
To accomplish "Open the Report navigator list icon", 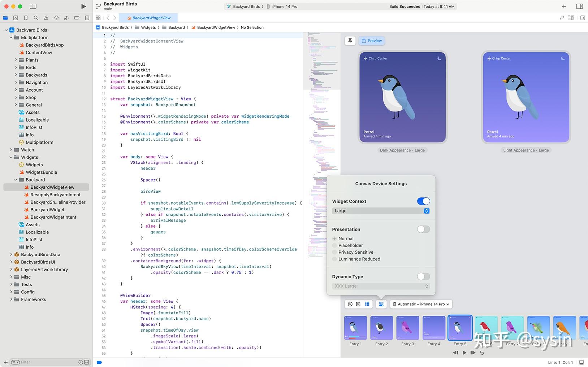I will [87, 18].
